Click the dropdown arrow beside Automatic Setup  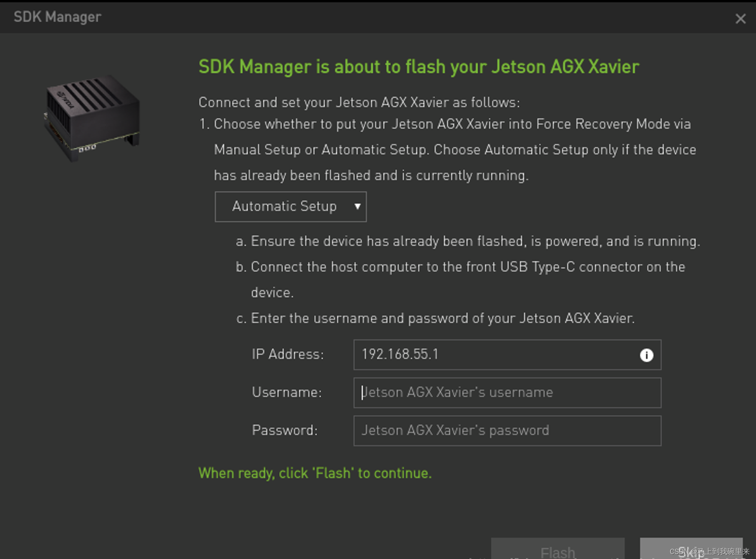(x=357, y=207)
